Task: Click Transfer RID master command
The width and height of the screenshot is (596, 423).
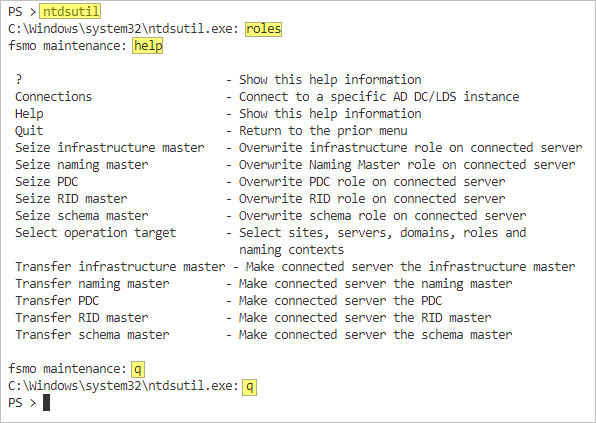Action: (x=81, y=318)
